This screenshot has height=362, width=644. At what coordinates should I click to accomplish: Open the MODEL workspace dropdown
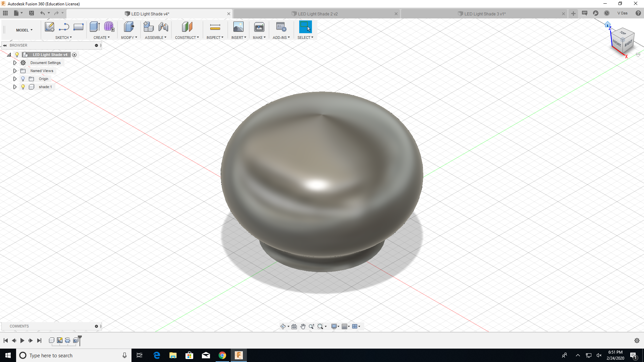(x=24, y=30)
